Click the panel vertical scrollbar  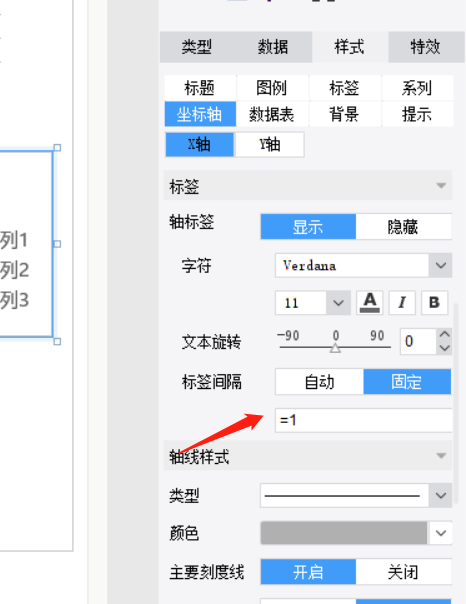[x=456, y=403]
